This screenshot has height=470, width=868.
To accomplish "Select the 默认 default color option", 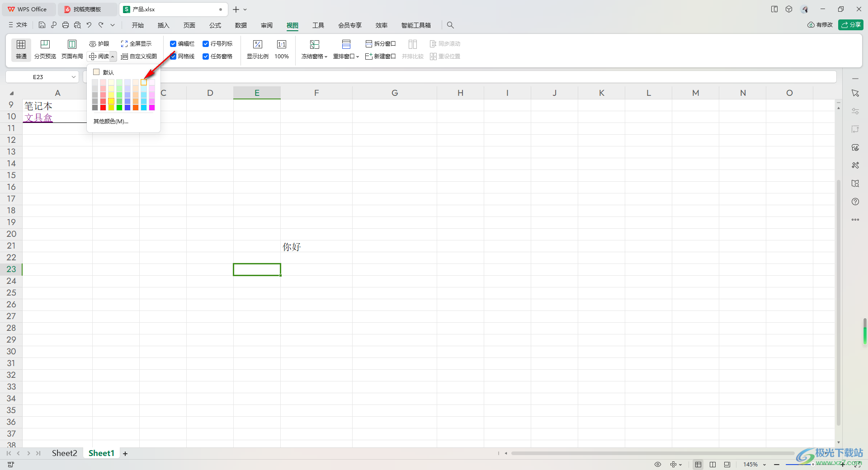I will tap(104, 72).
